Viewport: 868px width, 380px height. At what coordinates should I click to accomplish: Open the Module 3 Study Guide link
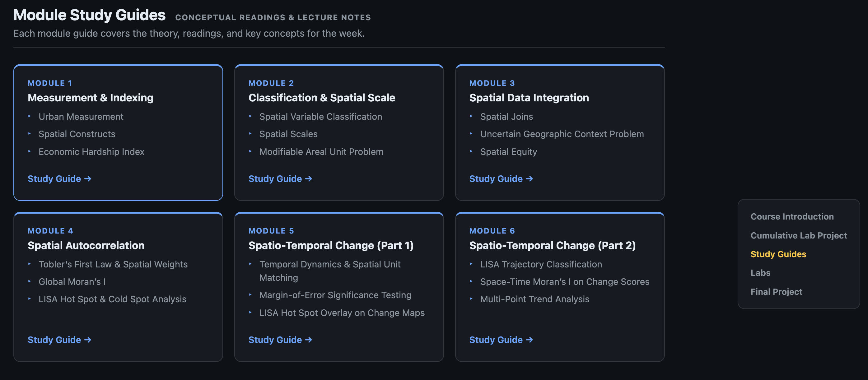tap(501, 178)
